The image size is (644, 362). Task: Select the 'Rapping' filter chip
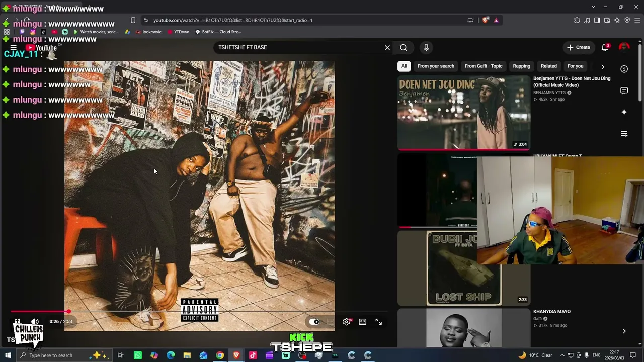click(521, 66)
